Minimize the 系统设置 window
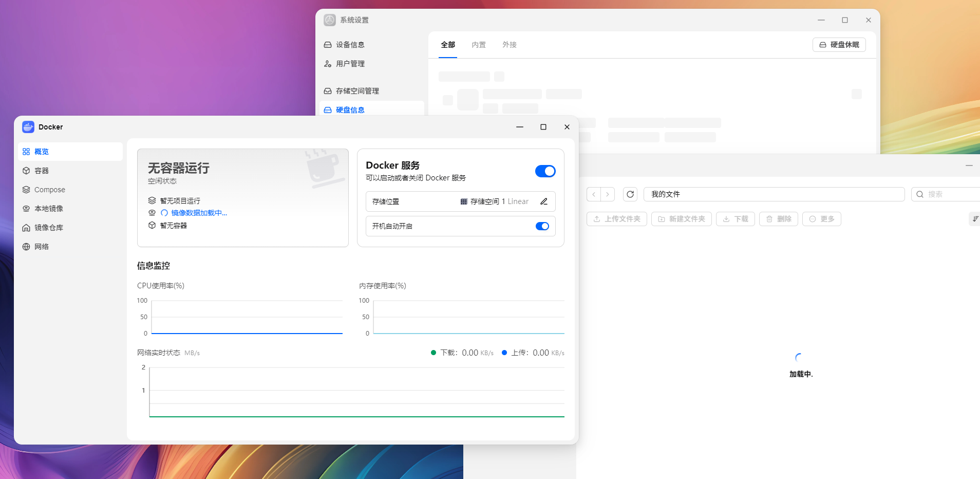The height and width of the screenshot is (479, 980). click(821, 20)
